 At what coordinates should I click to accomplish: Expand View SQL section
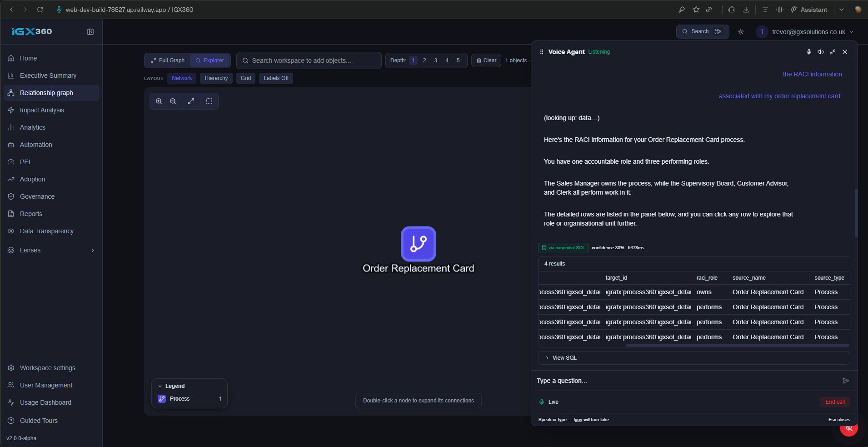[694, 358]
